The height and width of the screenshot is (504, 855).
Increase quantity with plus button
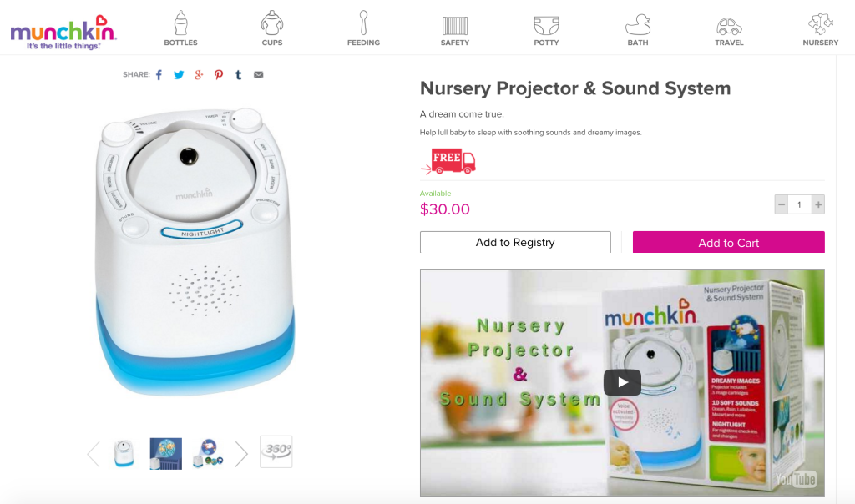818,205
